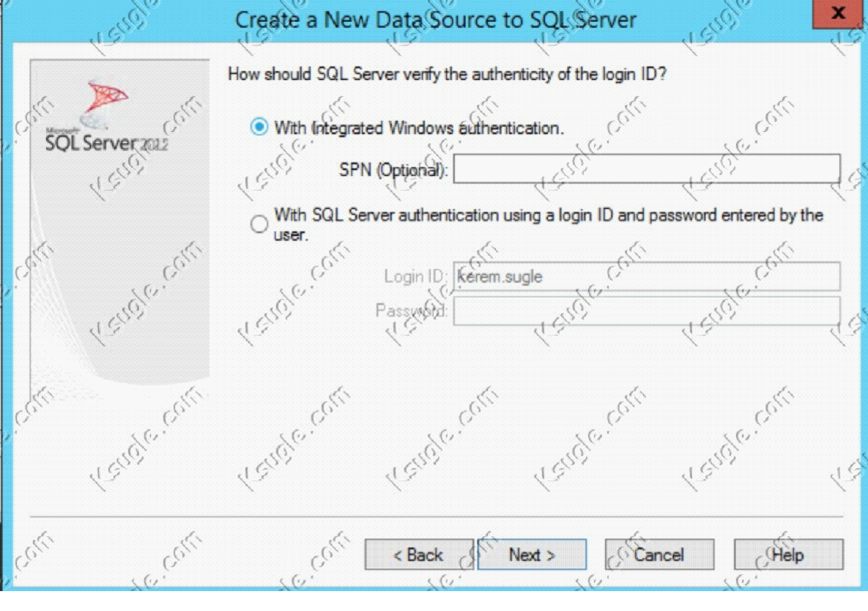Click the 'SPN (Optional):' label
This screenshot has width=868, height=611.
click(x=393, y=170)
